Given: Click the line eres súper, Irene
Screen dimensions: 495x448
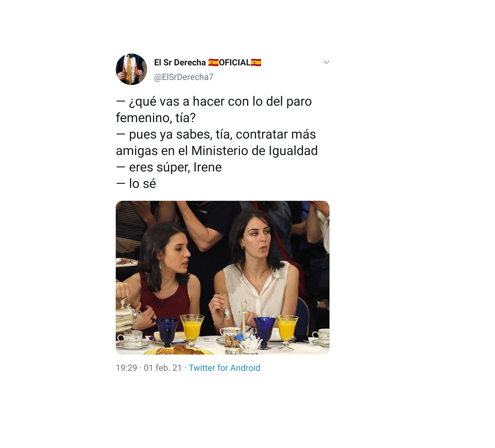Looking at the screenshot, I should 169,167.
